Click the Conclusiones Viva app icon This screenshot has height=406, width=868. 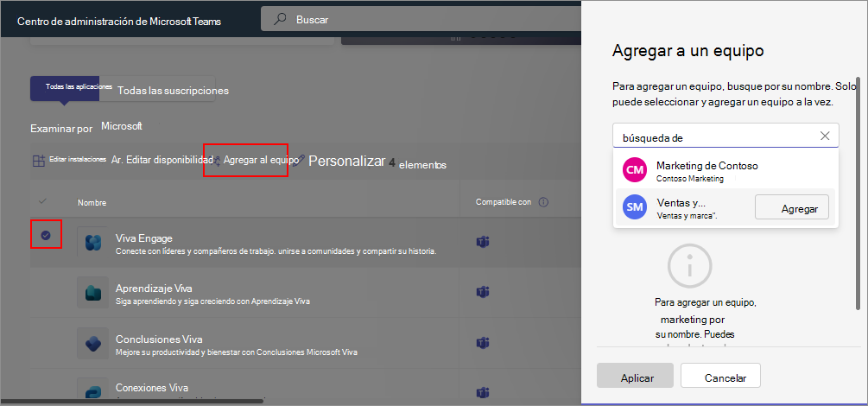click(x=92, y=343)
